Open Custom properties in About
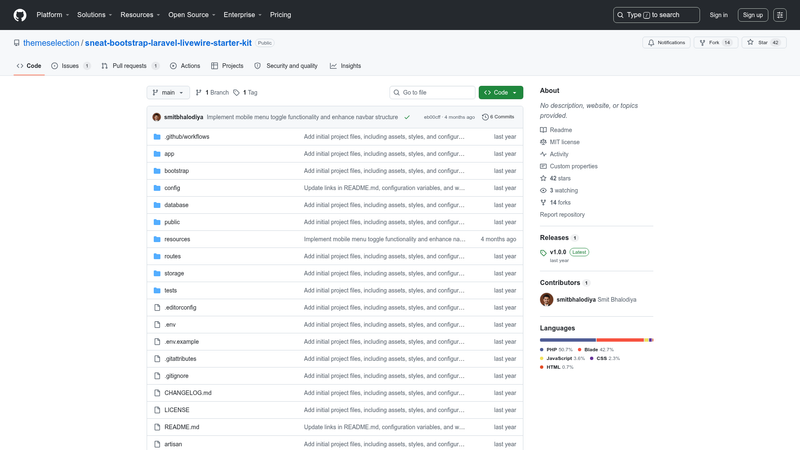 coord(569,166)
